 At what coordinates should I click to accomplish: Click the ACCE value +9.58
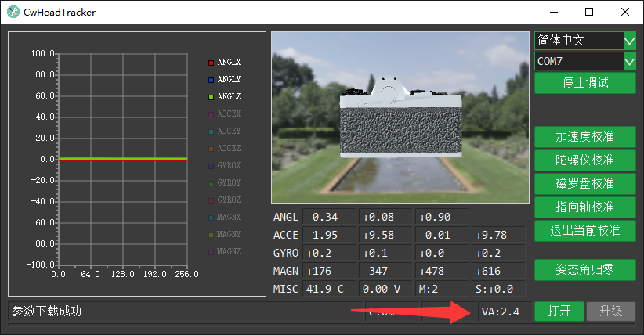(x=385, y=235)
